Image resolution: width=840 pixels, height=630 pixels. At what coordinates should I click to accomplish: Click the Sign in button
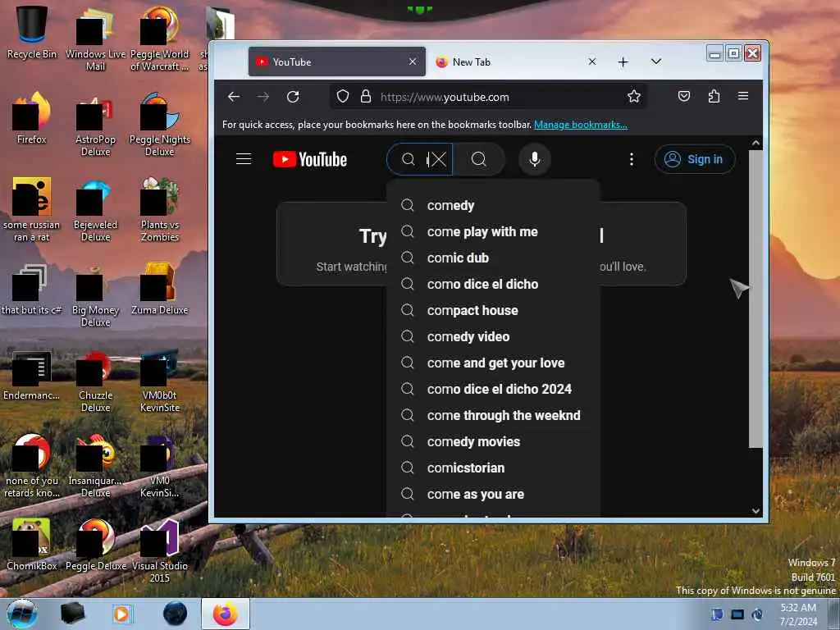pos(694,159)
